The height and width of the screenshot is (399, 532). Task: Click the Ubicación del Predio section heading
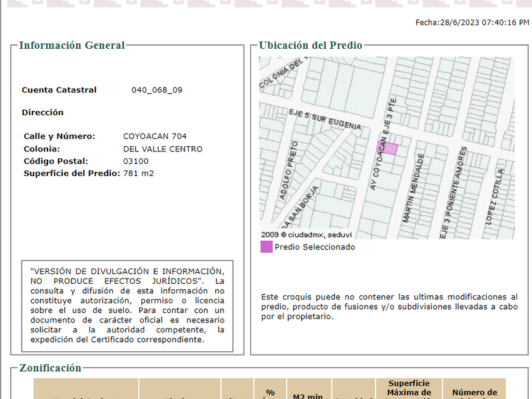coord(311,46)
